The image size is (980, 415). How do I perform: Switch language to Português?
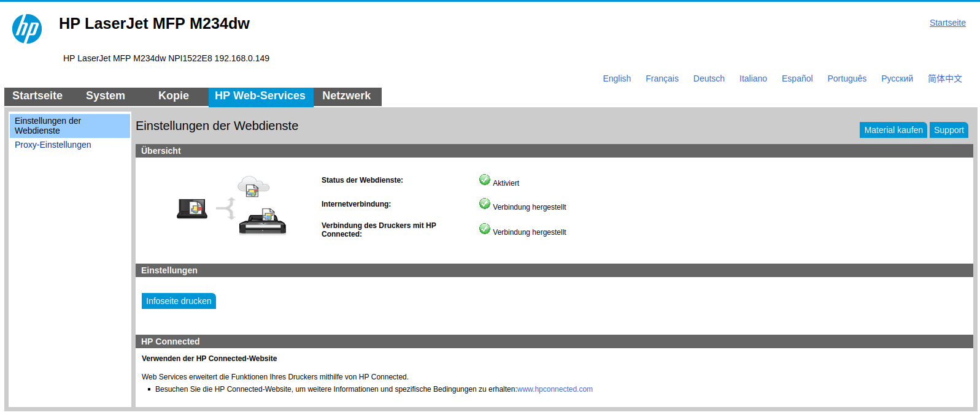coord(847,78)
